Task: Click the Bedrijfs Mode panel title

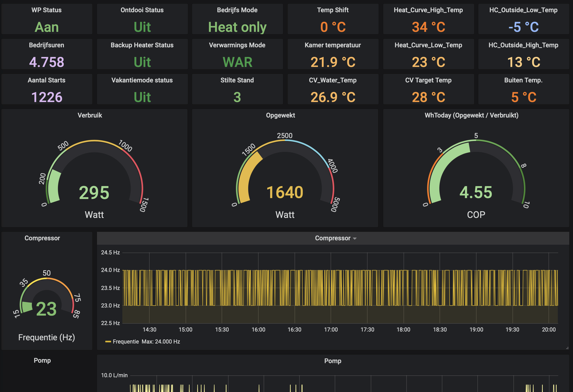Action: 237,10
